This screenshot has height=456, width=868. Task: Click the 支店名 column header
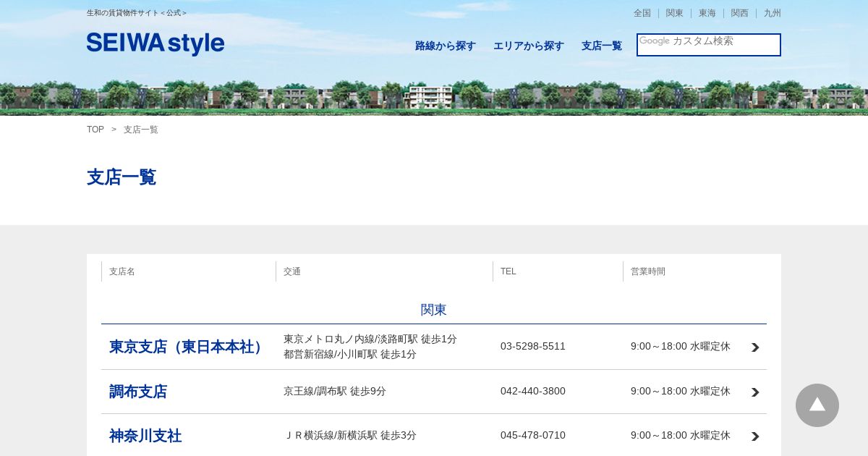pos(122,271)
